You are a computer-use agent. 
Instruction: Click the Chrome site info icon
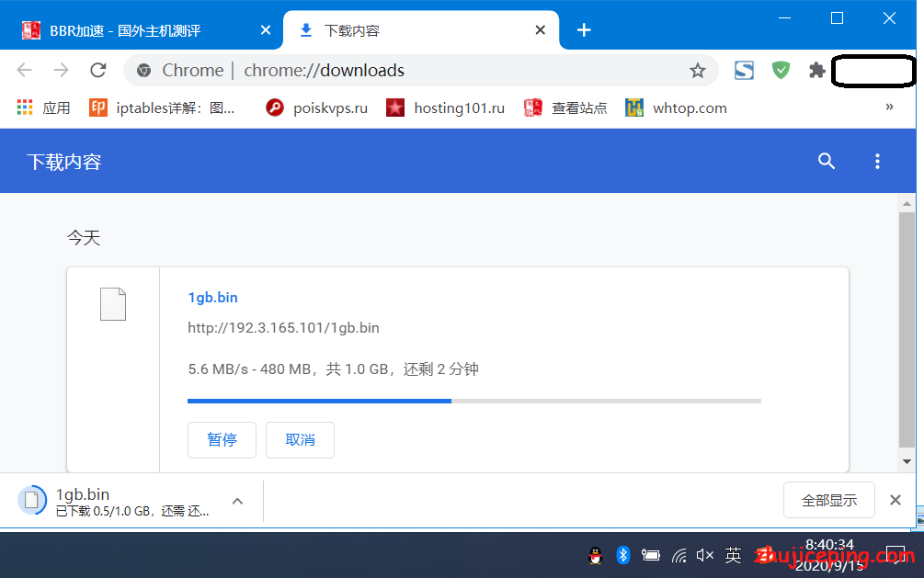143,71
